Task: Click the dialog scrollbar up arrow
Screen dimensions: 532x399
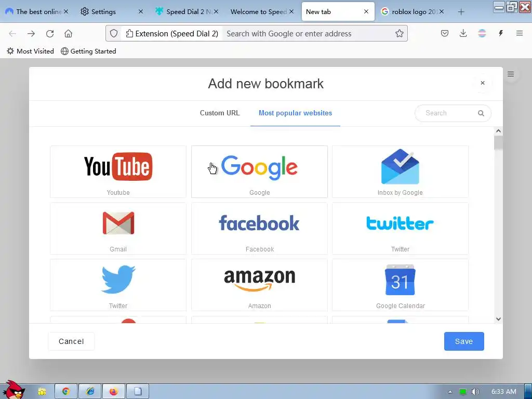Action: point(498,131)
